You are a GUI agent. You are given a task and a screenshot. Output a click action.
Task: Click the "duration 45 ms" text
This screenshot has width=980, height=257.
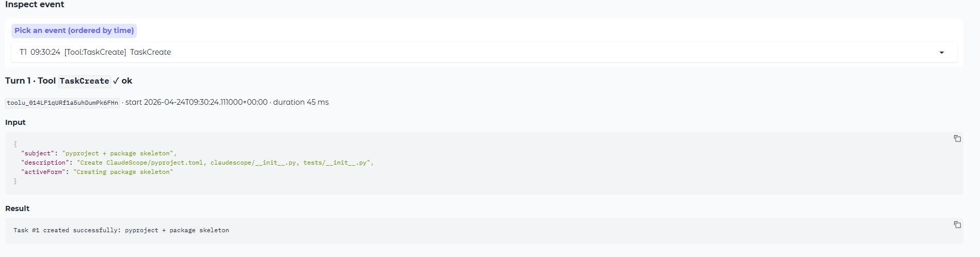301,102
